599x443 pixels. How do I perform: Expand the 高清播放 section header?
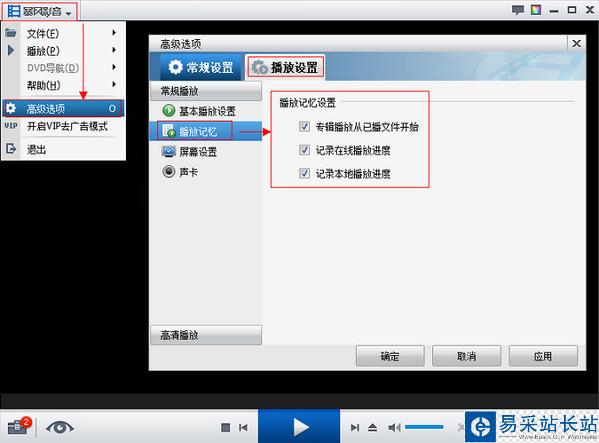pos(206,335)
